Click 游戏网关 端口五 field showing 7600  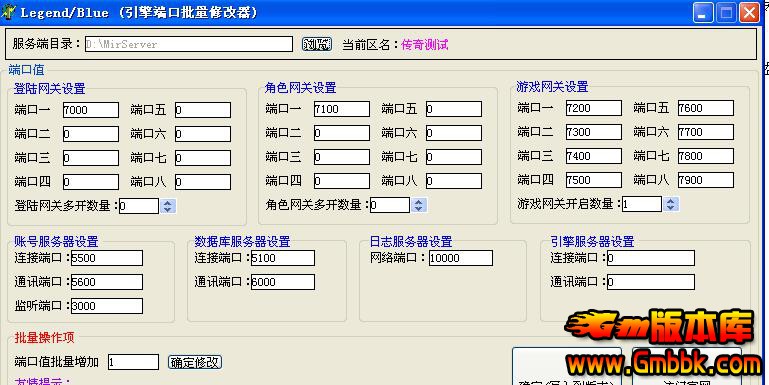coord(706,108)
